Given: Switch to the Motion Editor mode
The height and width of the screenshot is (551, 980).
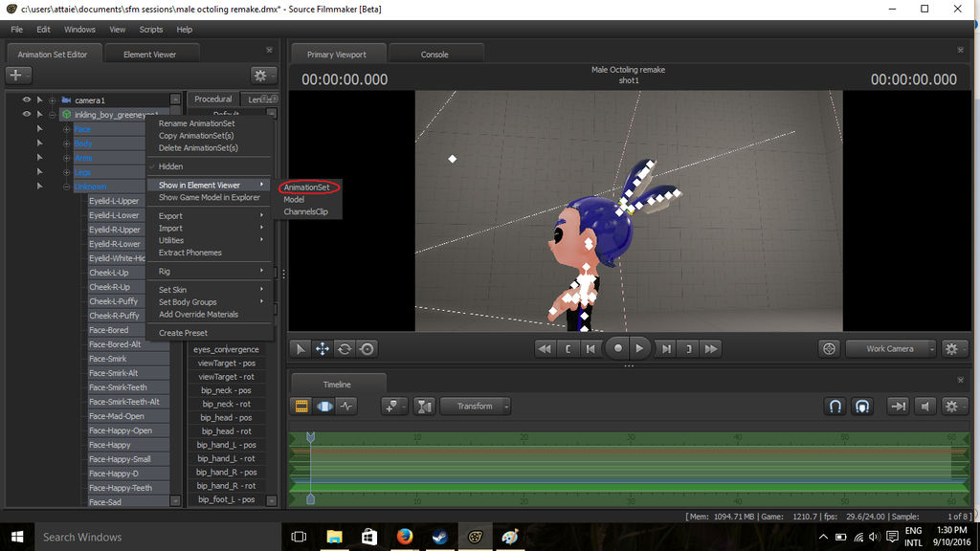Looking at the screenshot, I should point(324,406).
